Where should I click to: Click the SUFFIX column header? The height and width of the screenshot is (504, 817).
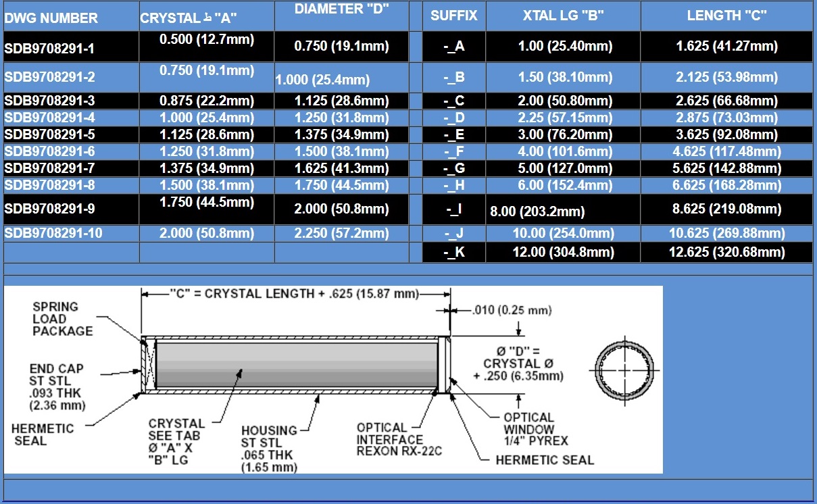tap(453, 16)
